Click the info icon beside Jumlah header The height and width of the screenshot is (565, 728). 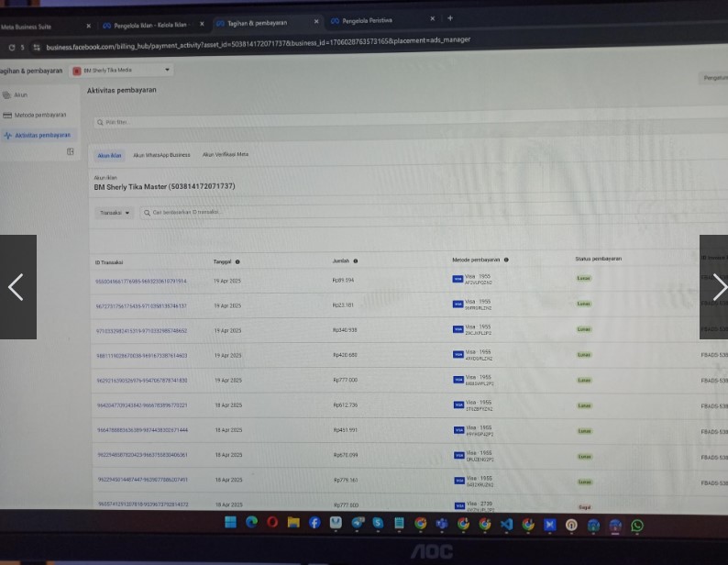click(x=355, y=261)
